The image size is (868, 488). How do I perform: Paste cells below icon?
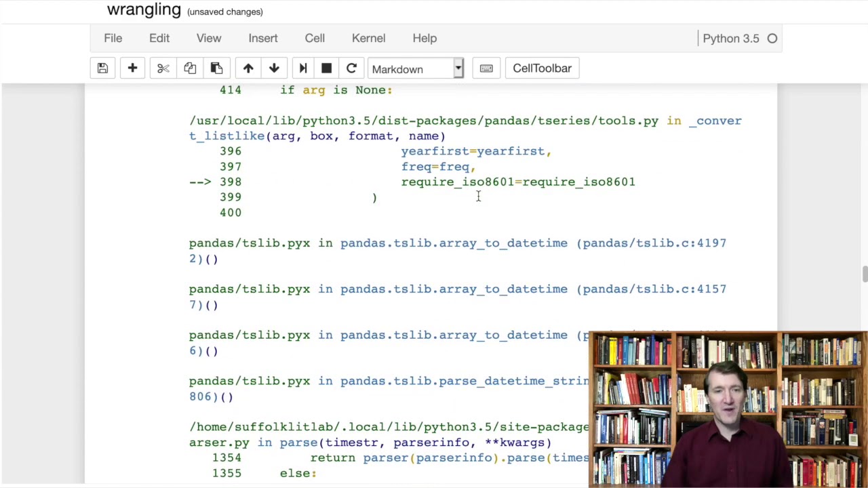coord(216,68)
